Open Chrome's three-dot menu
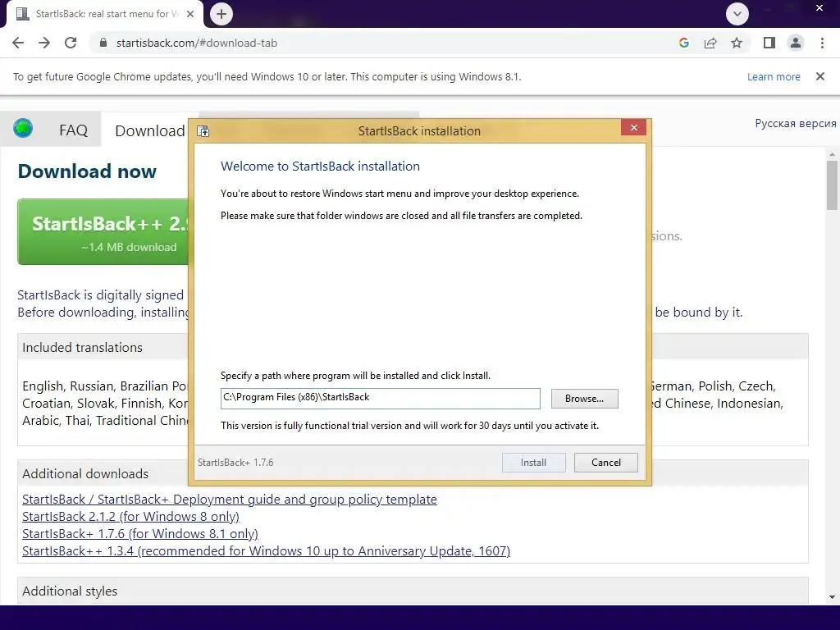 click(822, 43)
